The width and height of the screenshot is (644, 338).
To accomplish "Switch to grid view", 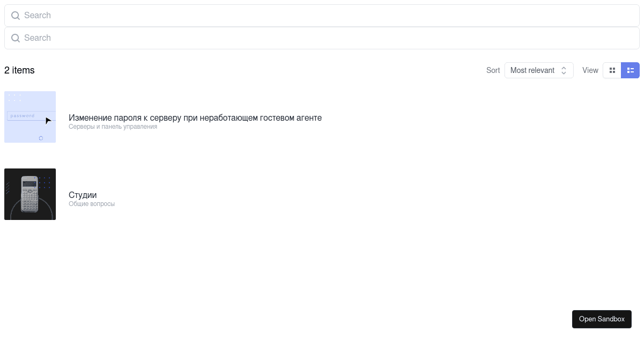I will pyautogui.click(x=612, y=70).
